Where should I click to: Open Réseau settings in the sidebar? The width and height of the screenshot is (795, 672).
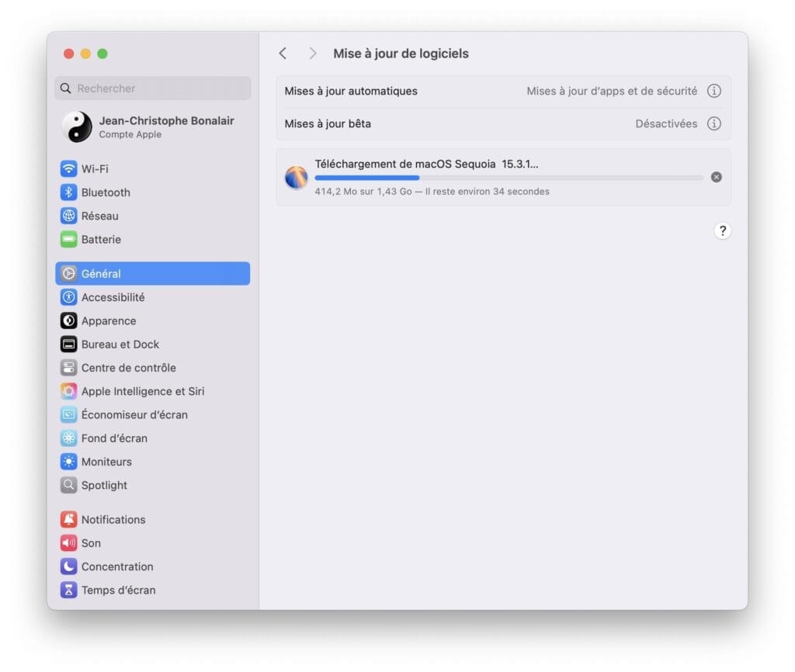(x=68, y=216)
